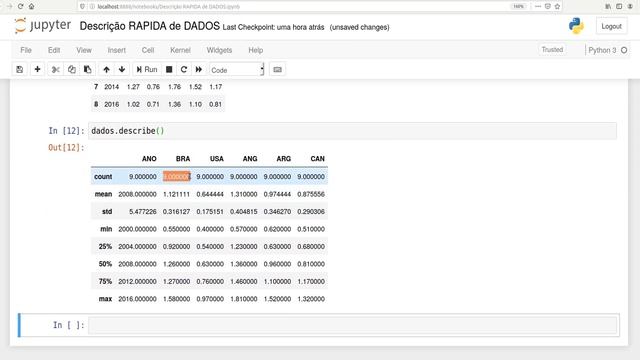Click the max value 1.810000
This screenshot has width=640, height=360.
[244, 299]
